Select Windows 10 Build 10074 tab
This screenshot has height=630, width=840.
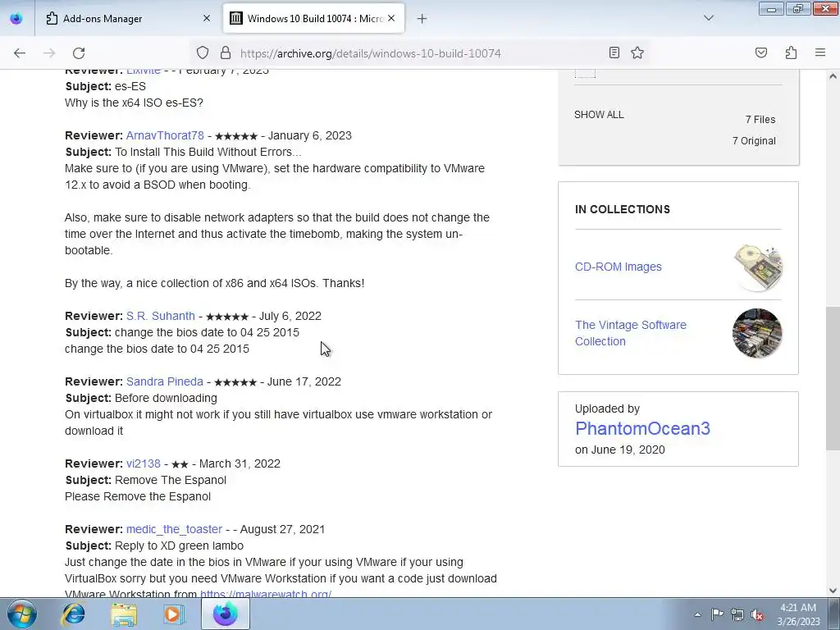[x=313, y=19]
